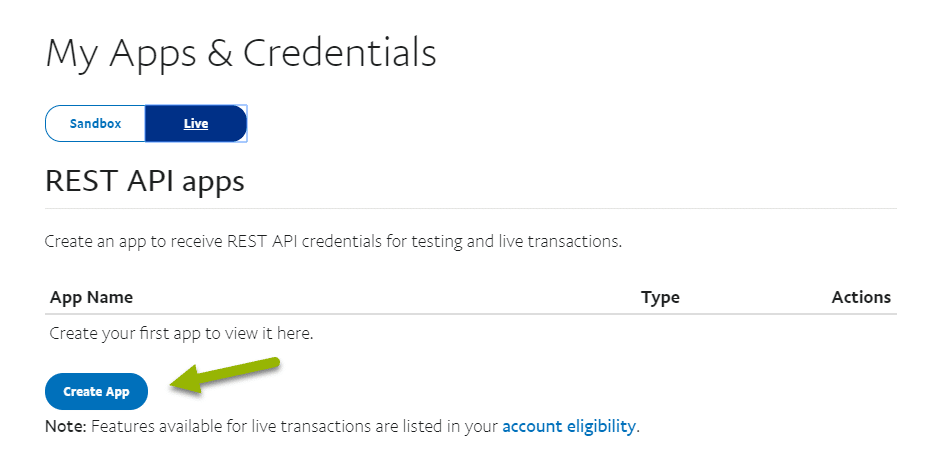Click the Type column header

click(660, 297)
